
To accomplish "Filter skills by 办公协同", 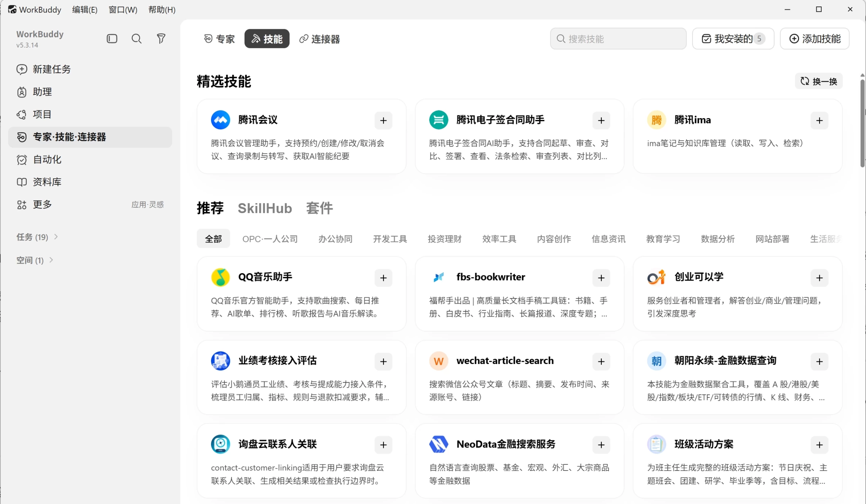I will pos(335,239).
